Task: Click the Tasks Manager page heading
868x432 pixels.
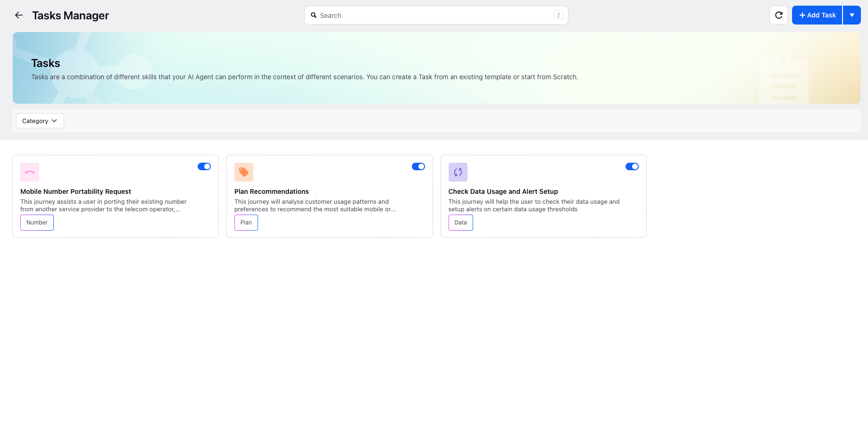Action: 70,16
